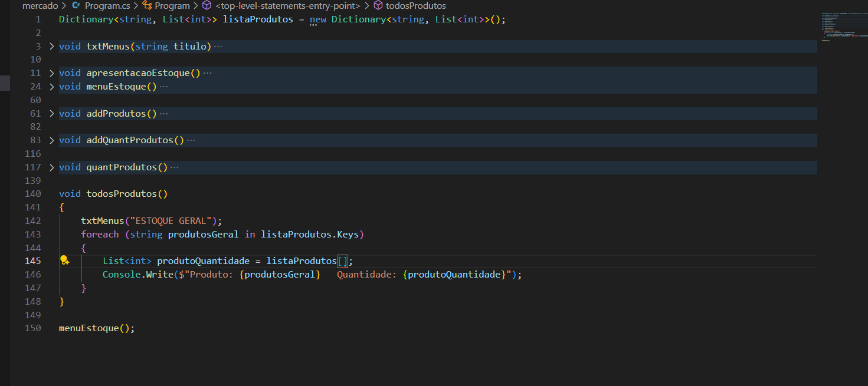Click {produtoQuantidade} interpolation on line 146

tap(454, 275)
